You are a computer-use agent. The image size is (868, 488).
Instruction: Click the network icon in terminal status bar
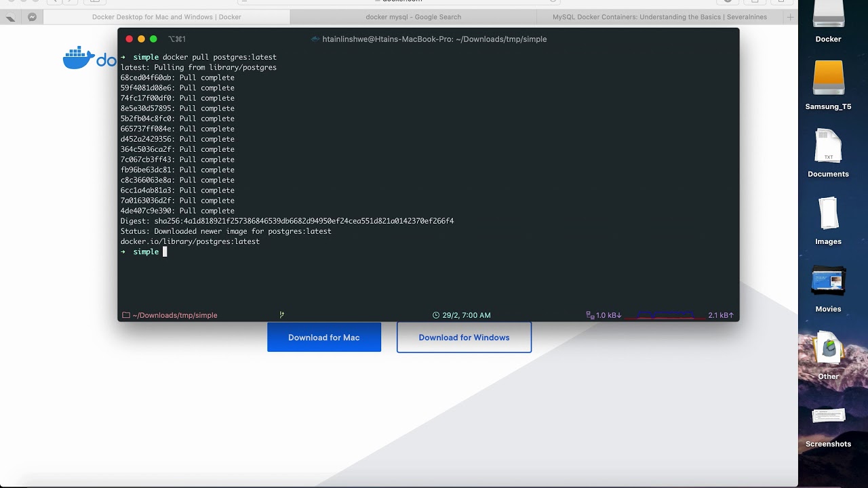click(x=590, y=315)
